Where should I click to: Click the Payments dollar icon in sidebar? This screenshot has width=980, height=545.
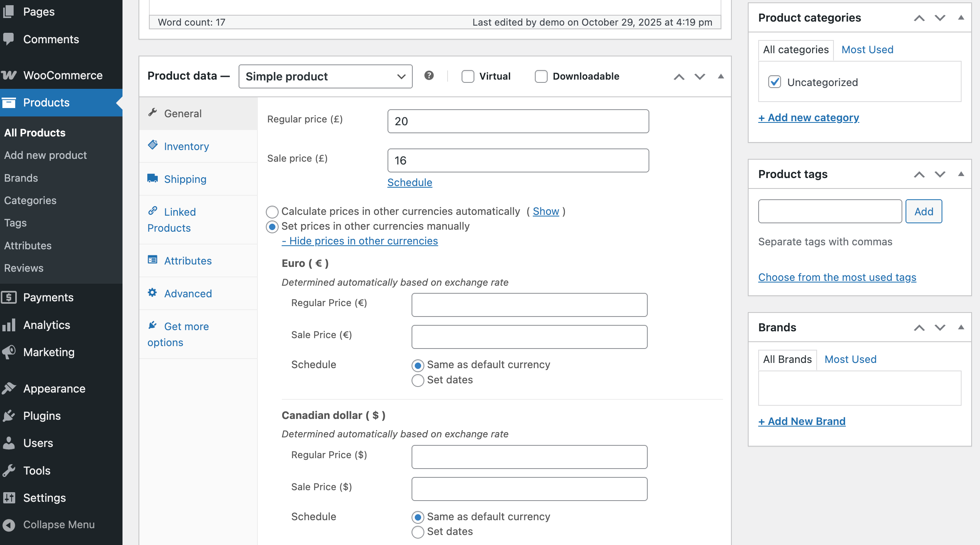click(9, 297)
